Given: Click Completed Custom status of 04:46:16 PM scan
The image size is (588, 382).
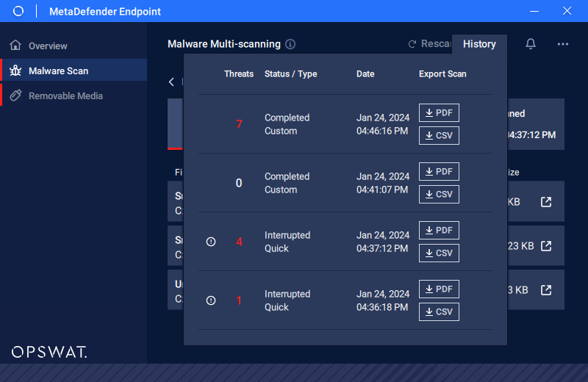Looking at the screenshot, I should pyautogui.click(x=287, y=124).
